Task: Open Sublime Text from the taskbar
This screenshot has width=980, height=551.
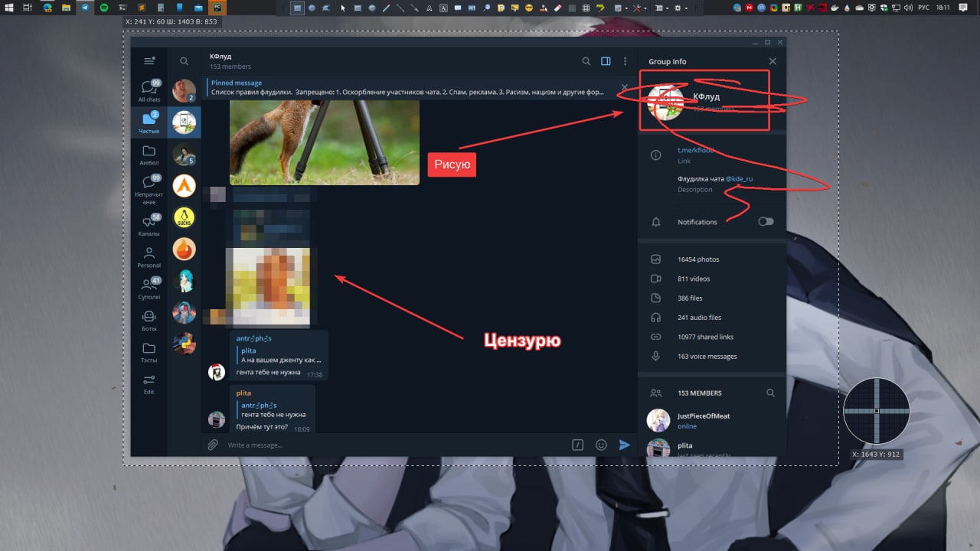Action: [142, 8]
